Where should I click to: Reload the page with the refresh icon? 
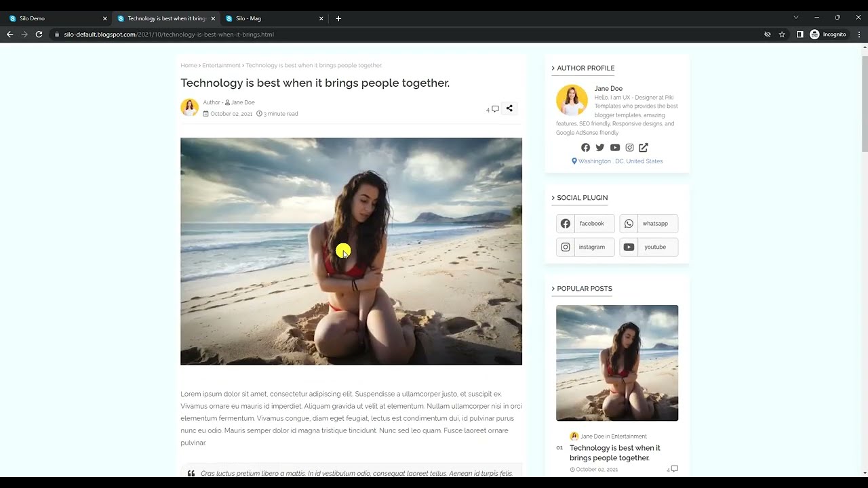(x=39, y=35)
